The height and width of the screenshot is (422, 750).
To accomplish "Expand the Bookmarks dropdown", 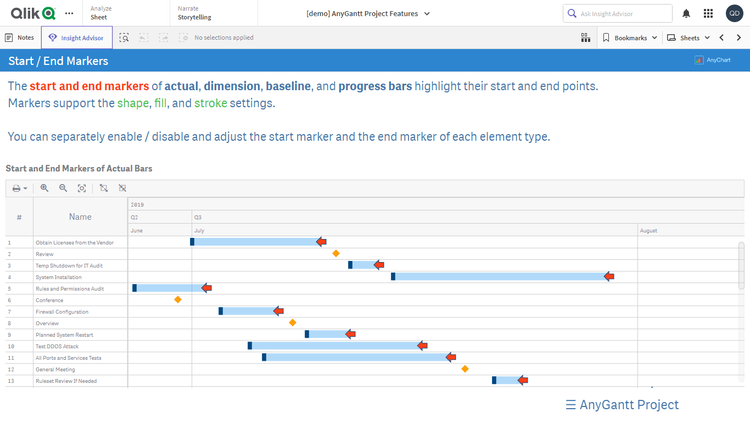I will [631, 37].
